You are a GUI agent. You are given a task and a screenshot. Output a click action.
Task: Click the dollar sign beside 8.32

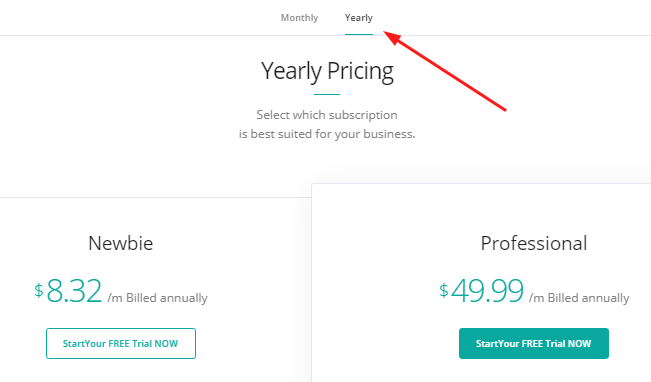tap(39, 291)
